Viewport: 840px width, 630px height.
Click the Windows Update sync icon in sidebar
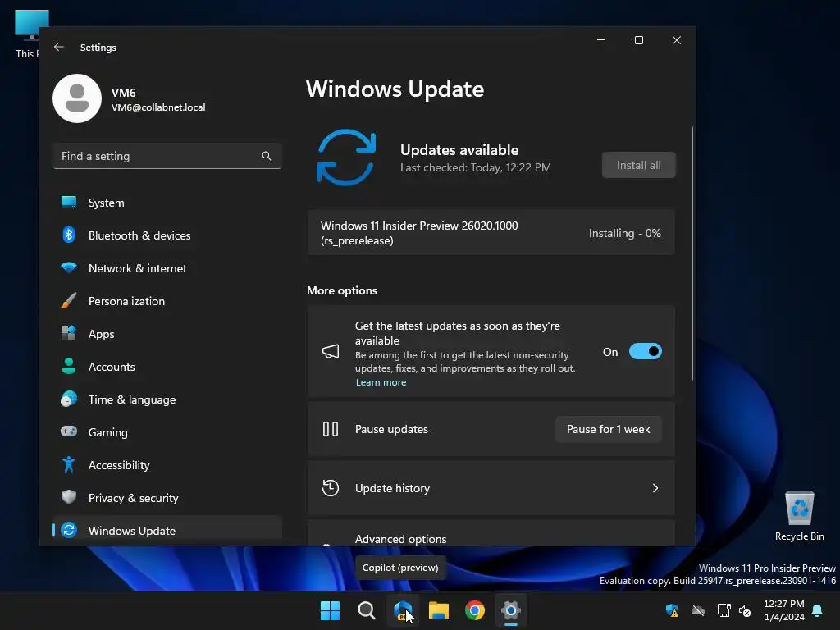pos(69,530)
